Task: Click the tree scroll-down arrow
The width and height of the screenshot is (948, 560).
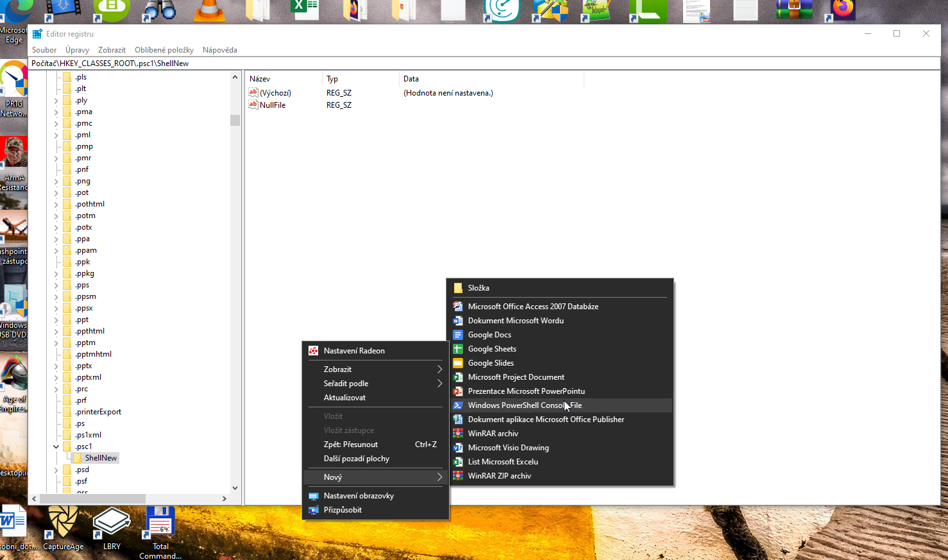Action: coord(235,488)
